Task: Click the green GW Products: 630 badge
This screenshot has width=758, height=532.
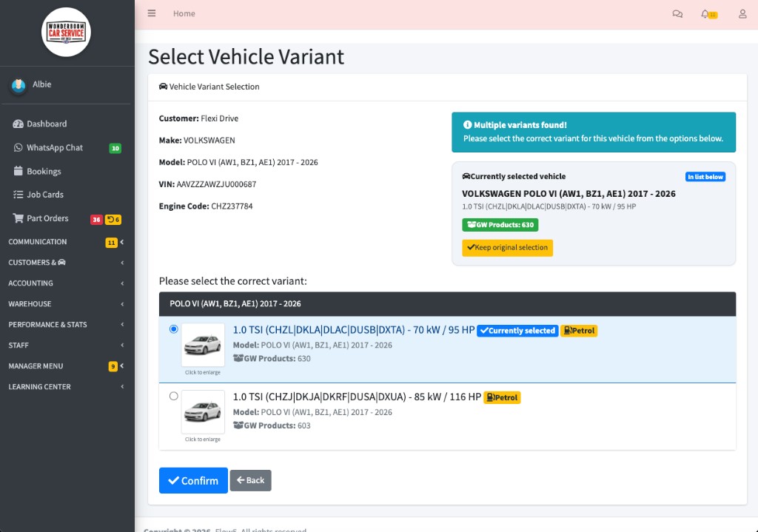Action: 500,225
